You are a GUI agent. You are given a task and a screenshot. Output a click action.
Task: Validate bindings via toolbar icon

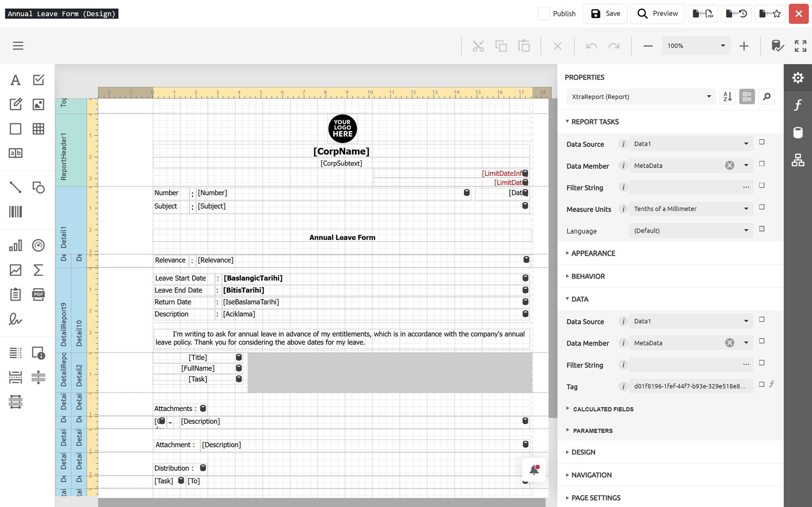[x=777, y=46]
